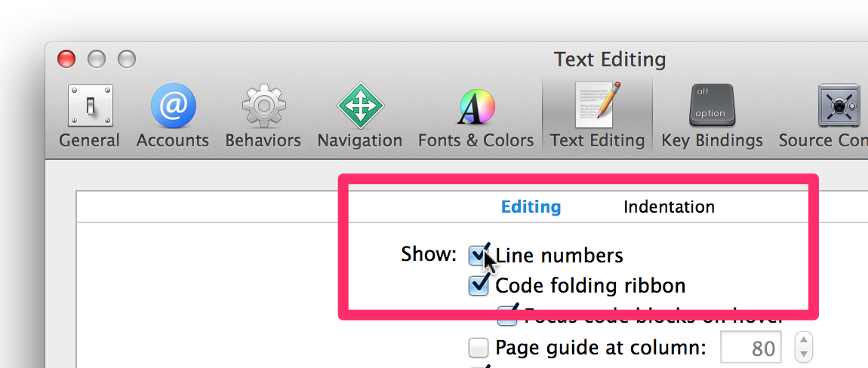
Task: Select the Editing tab
Action: (x=531, y=207)
